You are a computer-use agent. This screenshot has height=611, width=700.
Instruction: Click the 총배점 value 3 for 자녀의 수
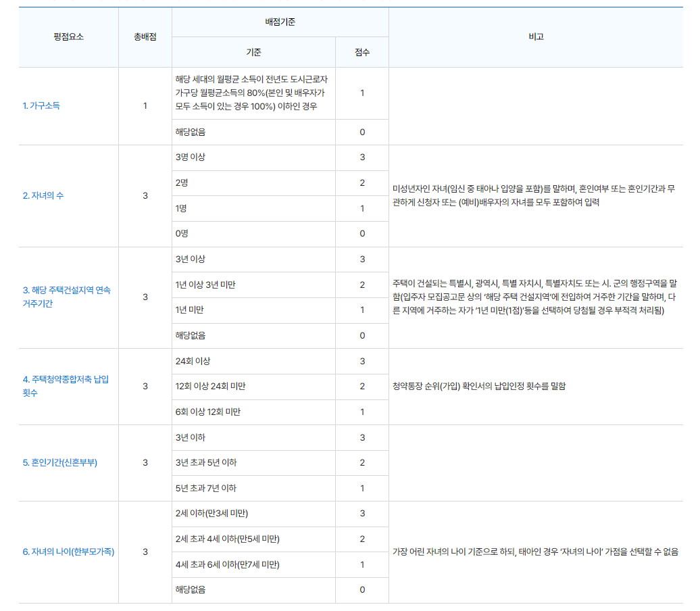tap(145, 195)
